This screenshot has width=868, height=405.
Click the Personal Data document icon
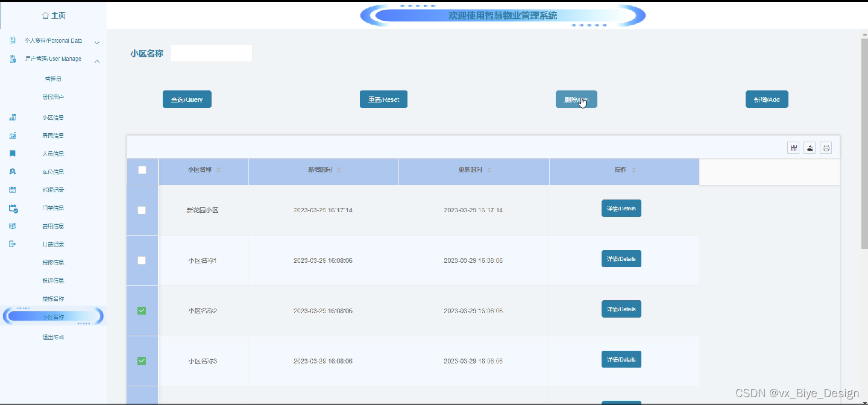tap(13, 40)
